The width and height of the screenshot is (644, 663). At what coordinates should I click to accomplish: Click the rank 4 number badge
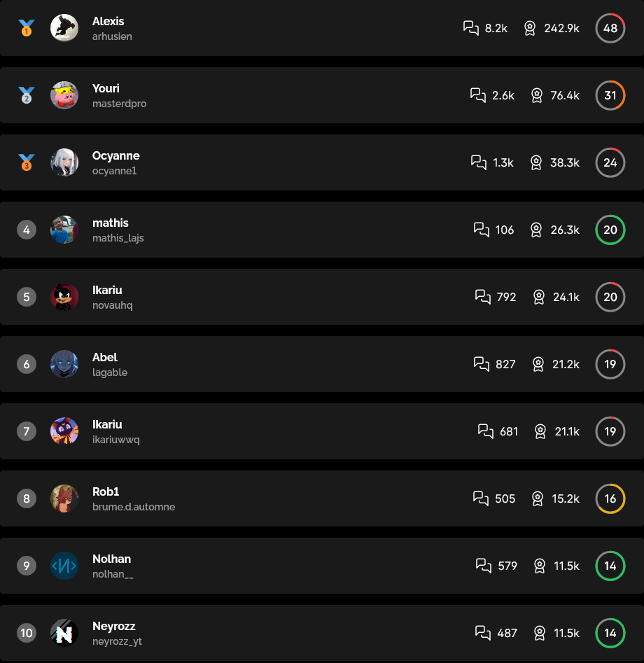(26, 230)
